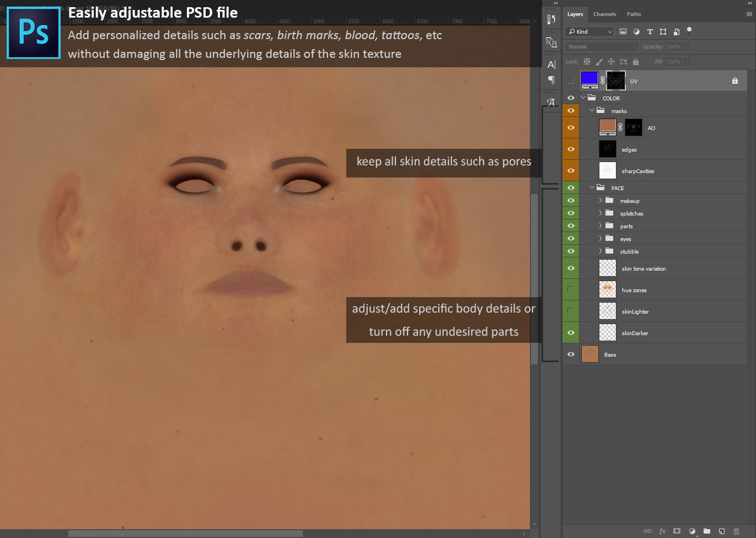The width and height of the screenshot is (756, 538).
Task: Expand the splotches group
Action: coord(600,213)
